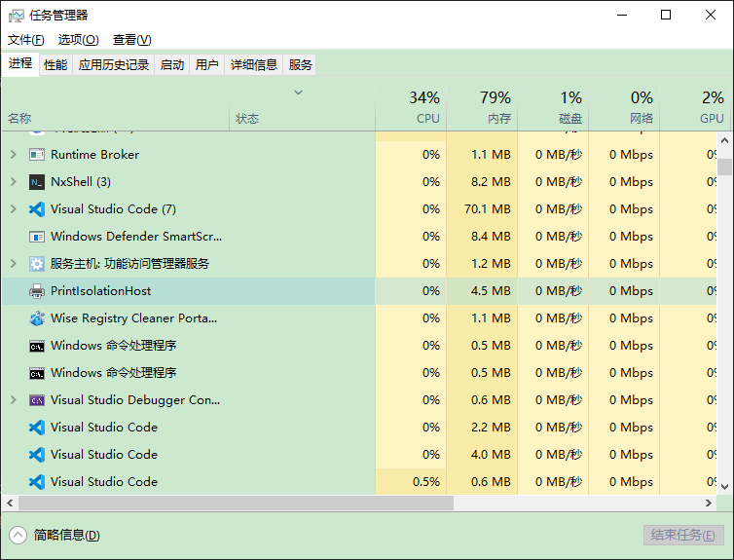This screenshot has height=560, width=734.
Task: Click the 1.2 MB memory value
Action: (491, 264)
